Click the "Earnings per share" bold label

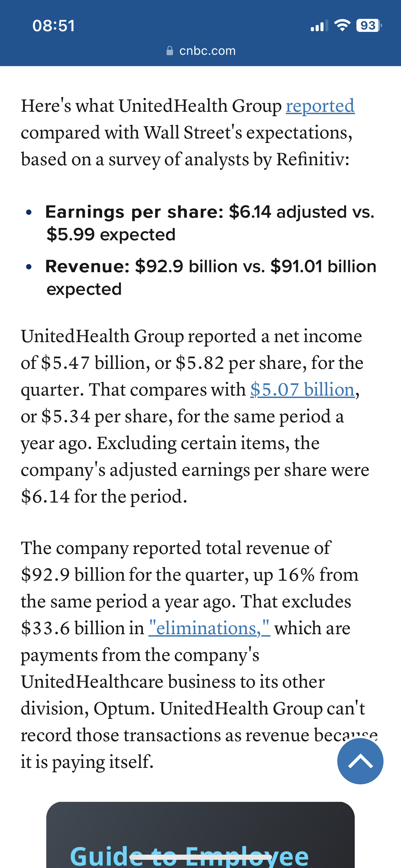tap(134, 212)
